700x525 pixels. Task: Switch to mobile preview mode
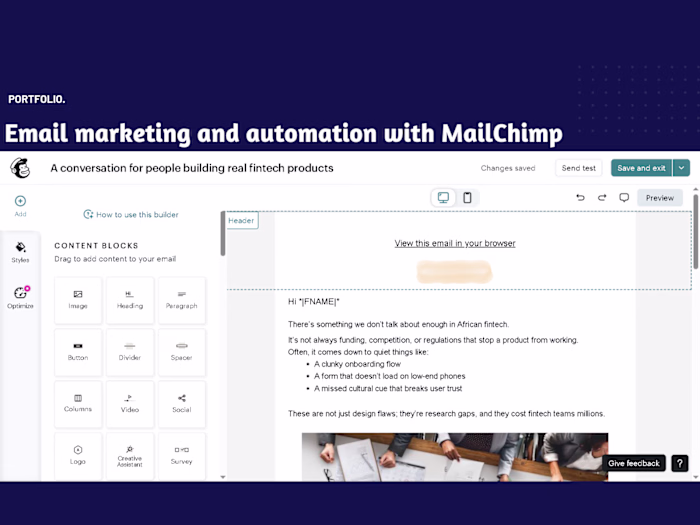coord(467,198)
